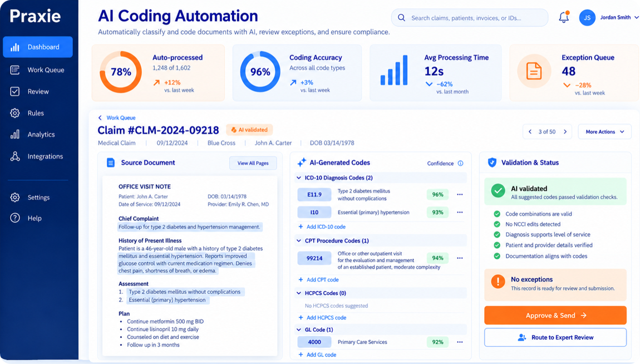Click View All Pages button
This screenshot has width=640, height=364.
[x=253, y=163]
